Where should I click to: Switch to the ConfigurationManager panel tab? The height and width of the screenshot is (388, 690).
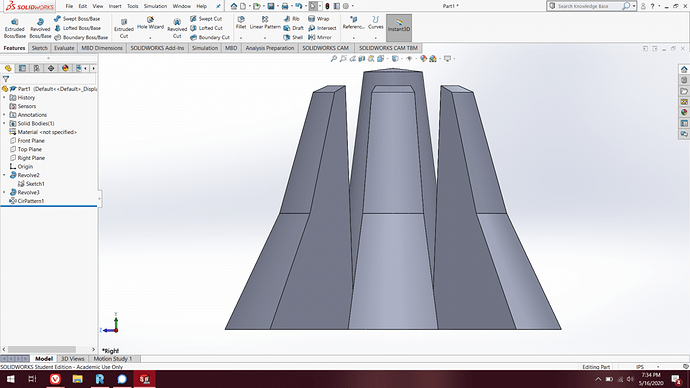pyautogui.click(x=37, y=68)
